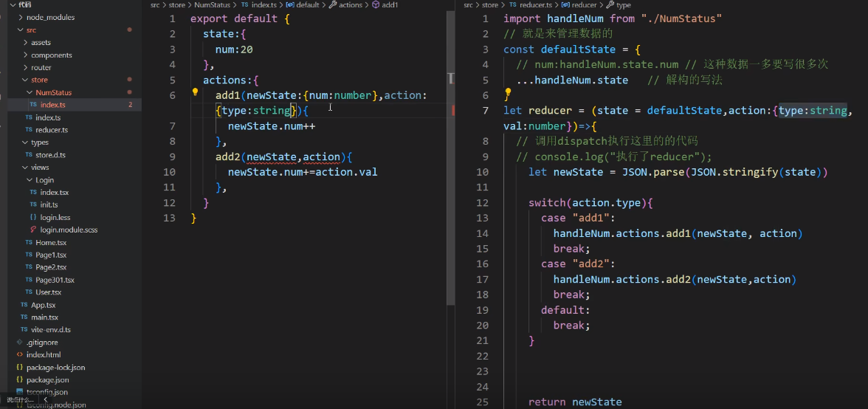
Task: Click the error badge 2 on index.ts
Action: point(131,105)
